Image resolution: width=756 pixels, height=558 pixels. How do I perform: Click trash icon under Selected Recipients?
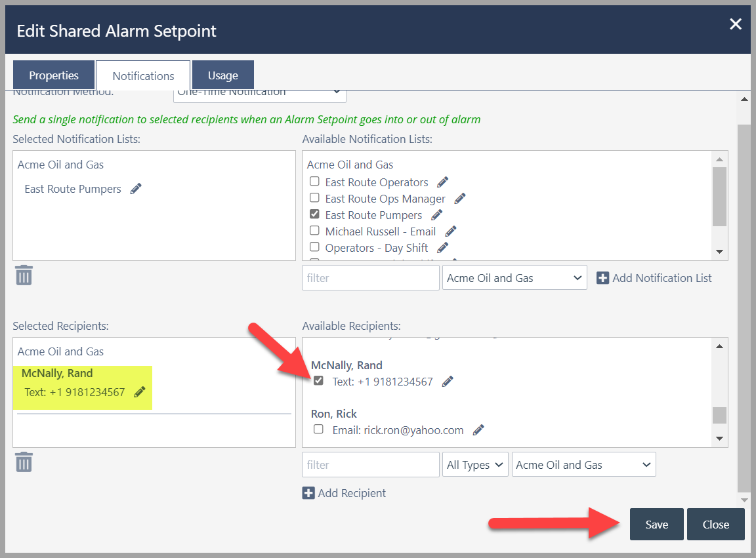(24, 462)
